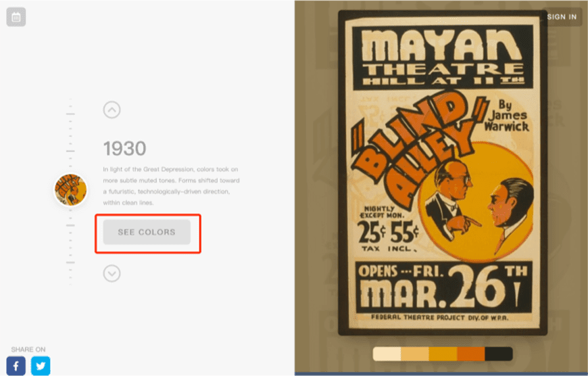588x376 pixels.
Task: Jump to the long timeline tick beside the 1930 heading
Action: (70, 151)
